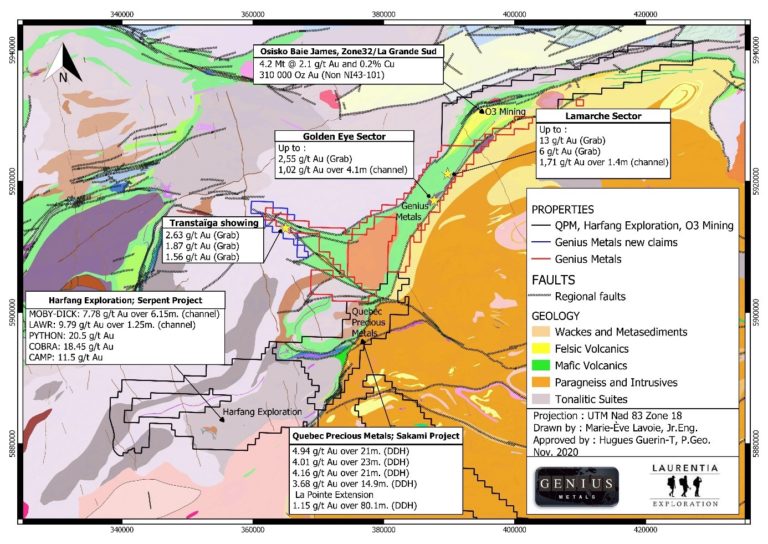
Task: Click the top 380000 easting coordinate label
Action: coord(384,15)
